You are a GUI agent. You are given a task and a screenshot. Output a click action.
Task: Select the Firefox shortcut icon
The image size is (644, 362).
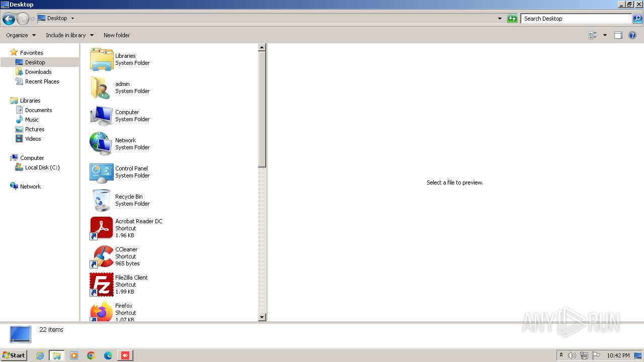click(x=102, y=311)
